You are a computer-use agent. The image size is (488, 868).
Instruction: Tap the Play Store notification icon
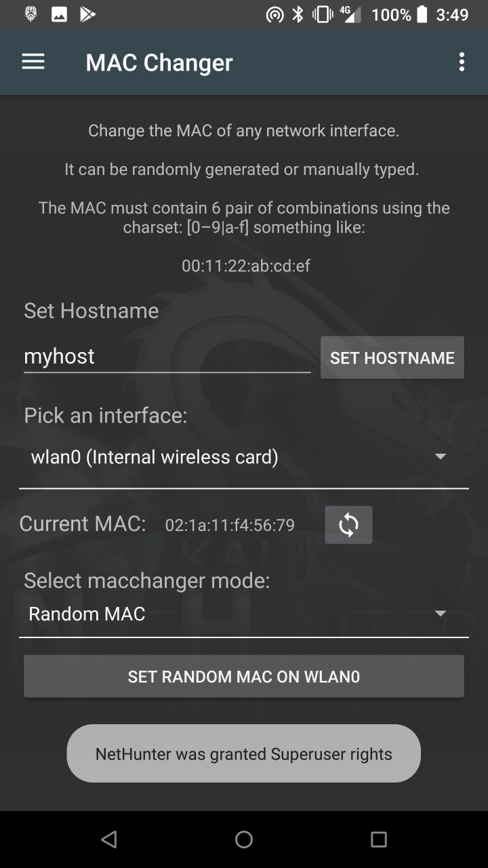click(87, 14)
